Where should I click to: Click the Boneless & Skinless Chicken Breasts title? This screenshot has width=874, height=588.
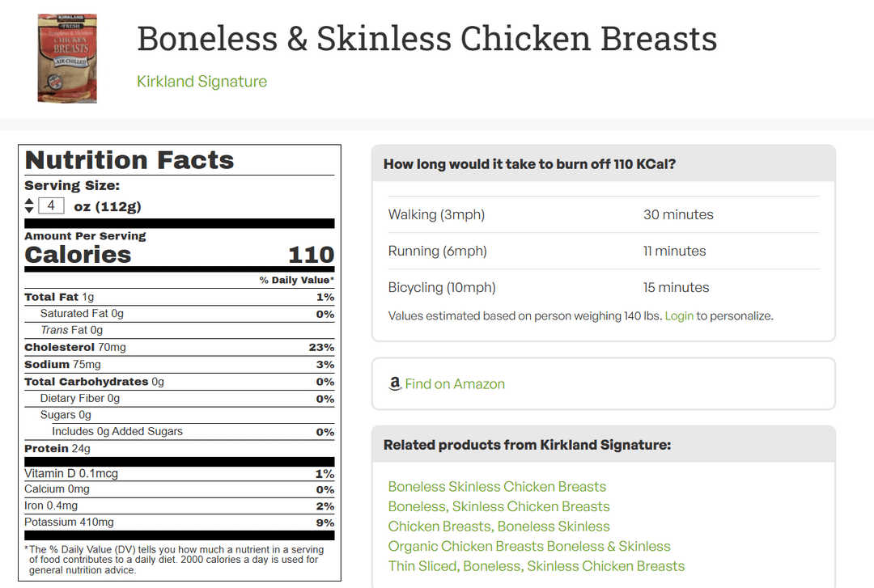427,39
